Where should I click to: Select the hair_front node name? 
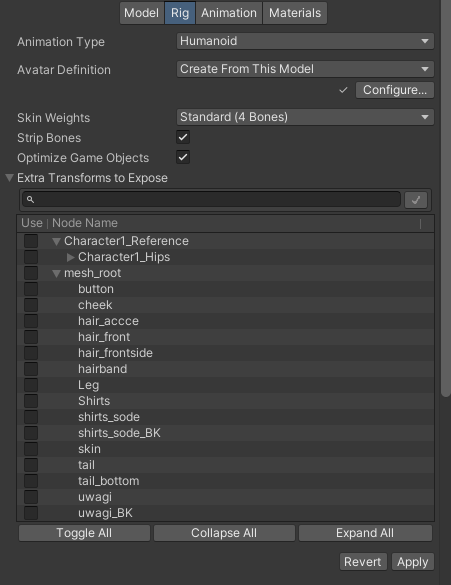[104, 337]
